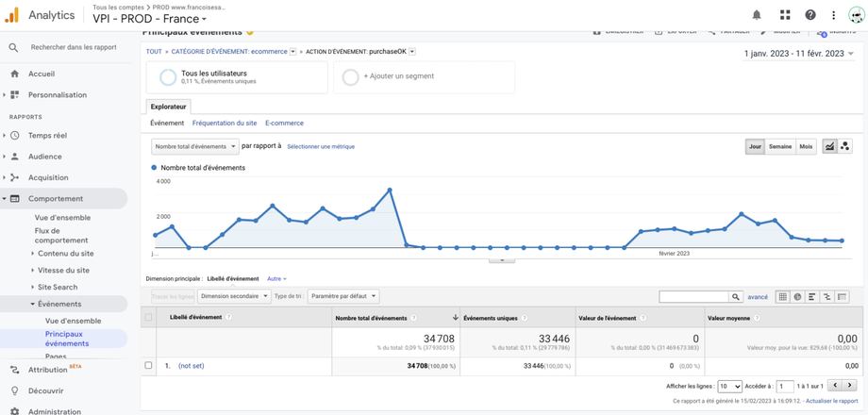Open the Dimension secondaire dropdown
The image size is (868, 415).
(232, 296)
